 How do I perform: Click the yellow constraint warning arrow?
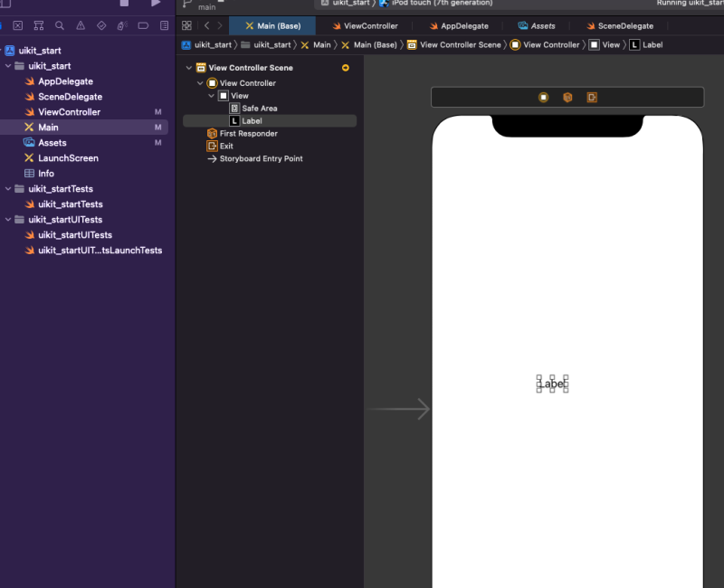(345, 68)
